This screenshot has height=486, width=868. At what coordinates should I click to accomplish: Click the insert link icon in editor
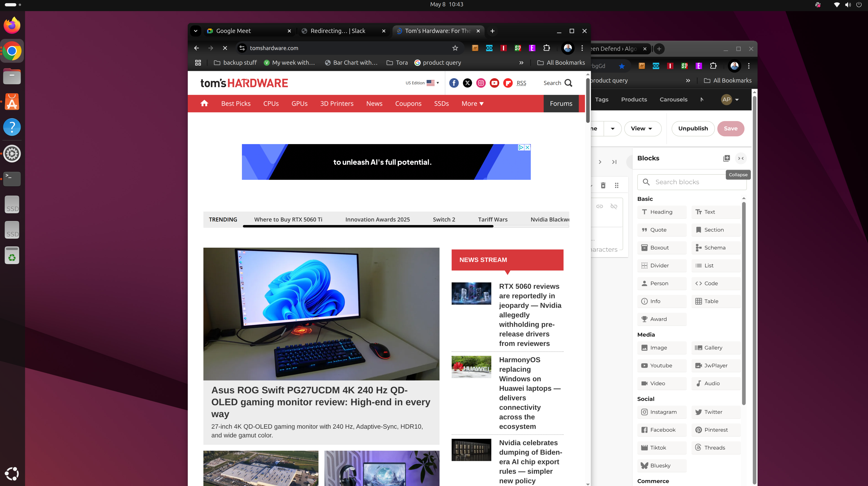[x=600, y=206]
